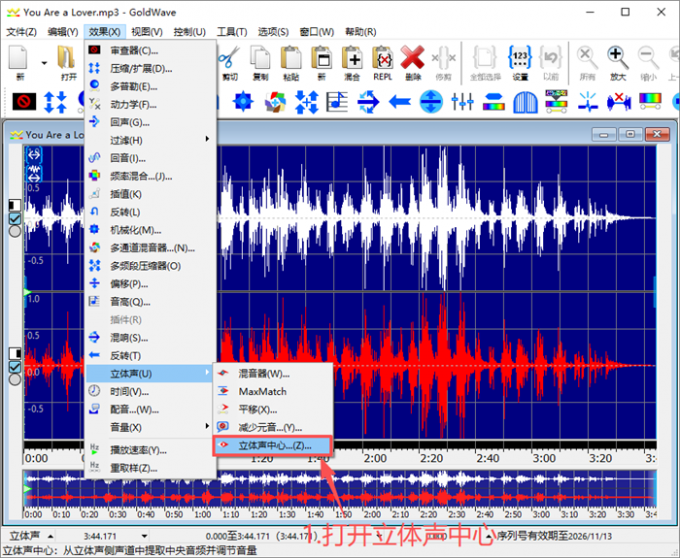Open the 视图(V) menu

coord(147,32)
